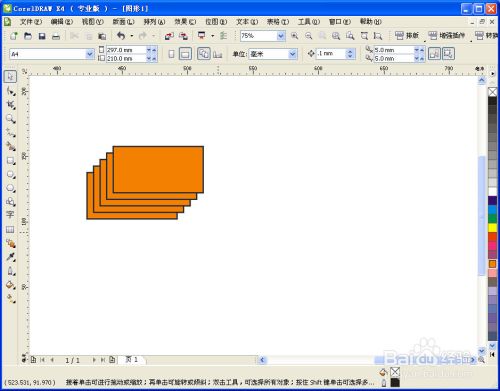Click the page height field 210.0 mm
Screen dimensions: 500x391
point(126,58)
